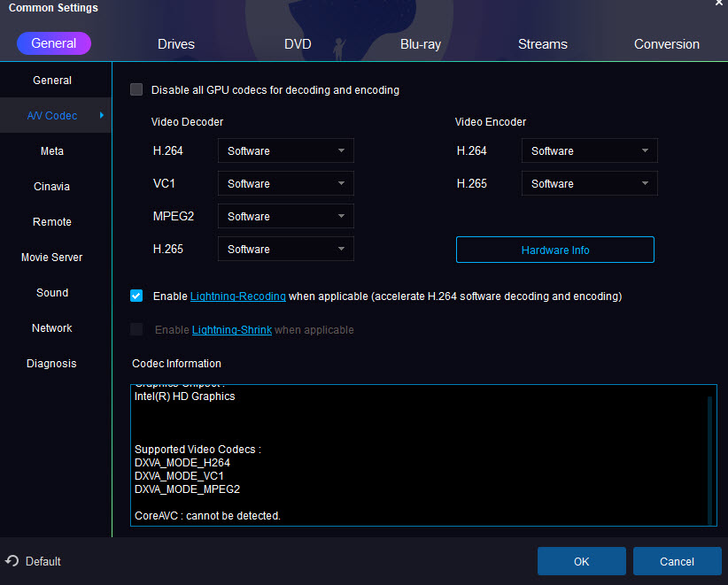Check Disable all GPU codecs checkbox
This screenshot has width=728, height=585.
pos(136,89)
